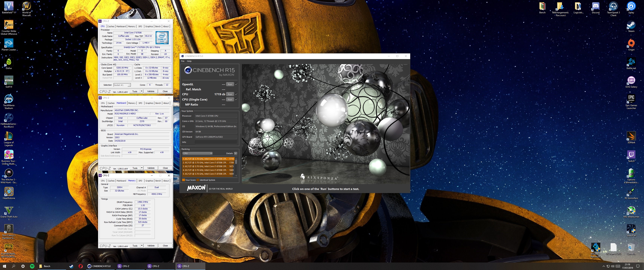The height and width of the screenshot is (270, 644).
Task: Select the ranking entry scoring 1673
Action: pos(208,166)
